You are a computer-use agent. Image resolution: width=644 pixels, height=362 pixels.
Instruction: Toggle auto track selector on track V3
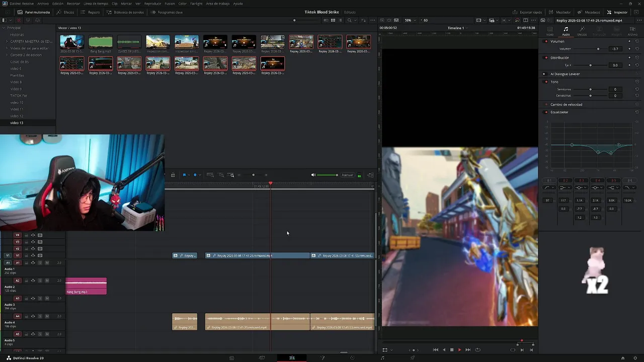[x=33, y=242]
